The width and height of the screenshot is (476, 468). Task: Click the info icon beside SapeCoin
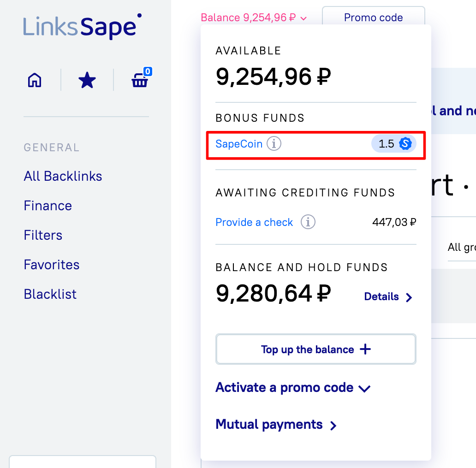pos(274,143)
